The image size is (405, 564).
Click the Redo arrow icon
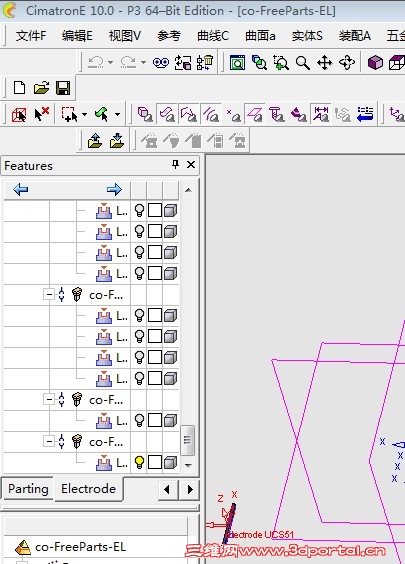[128, 63]
